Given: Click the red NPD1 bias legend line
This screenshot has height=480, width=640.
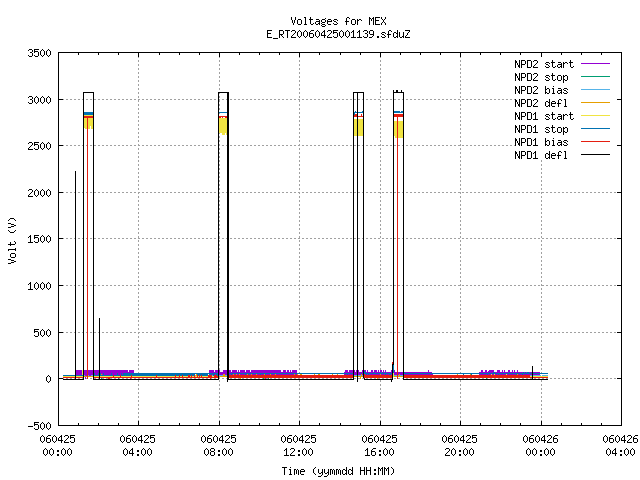Looking at the screenshot, I should 595,142.
